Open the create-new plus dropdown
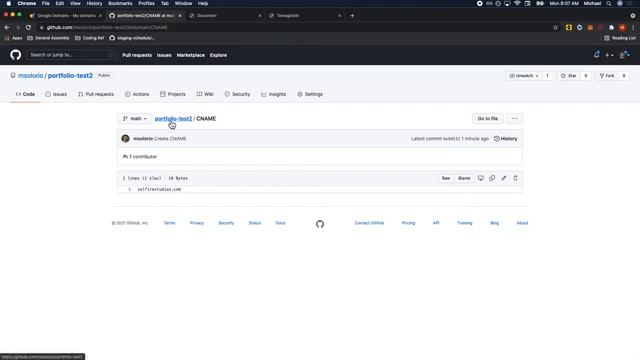Image resolution: width=640 pixels, height=360 pixels. pos(609,55)
